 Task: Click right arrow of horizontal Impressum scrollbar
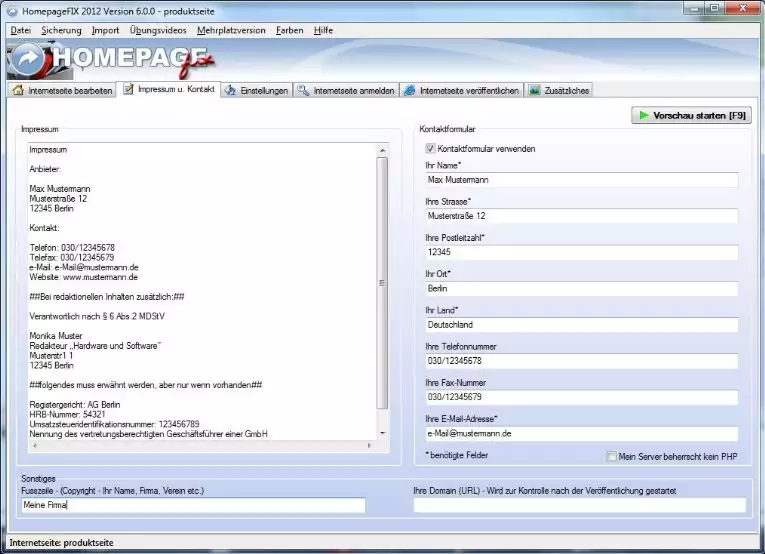(369, 445)
